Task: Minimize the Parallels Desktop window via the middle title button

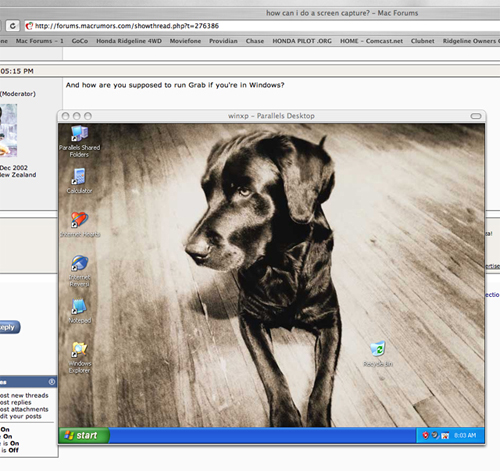Action: (x=77, y=116)
